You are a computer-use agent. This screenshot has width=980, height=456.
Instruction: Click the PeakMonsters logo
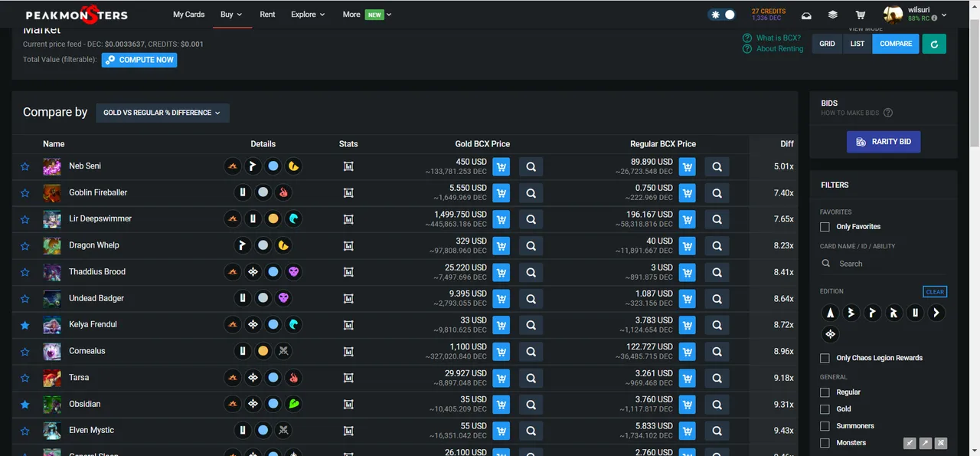(x=77, y=15)
